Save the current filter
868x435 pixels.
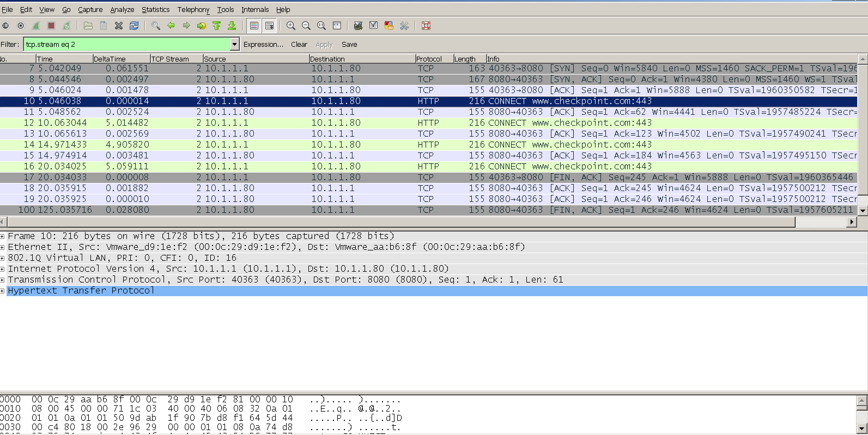pyautogui.click(x=349, y=44)
